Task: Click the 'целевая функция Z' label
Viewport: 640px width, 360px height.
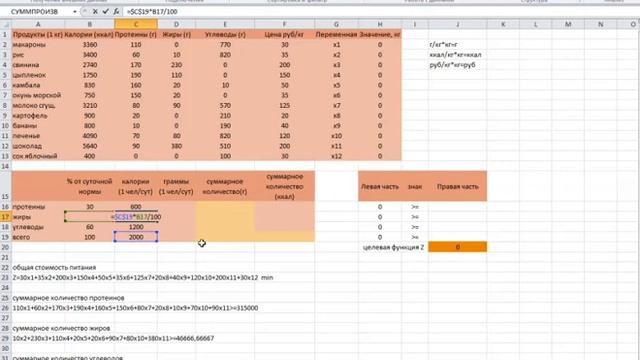Action: [393, 247]
